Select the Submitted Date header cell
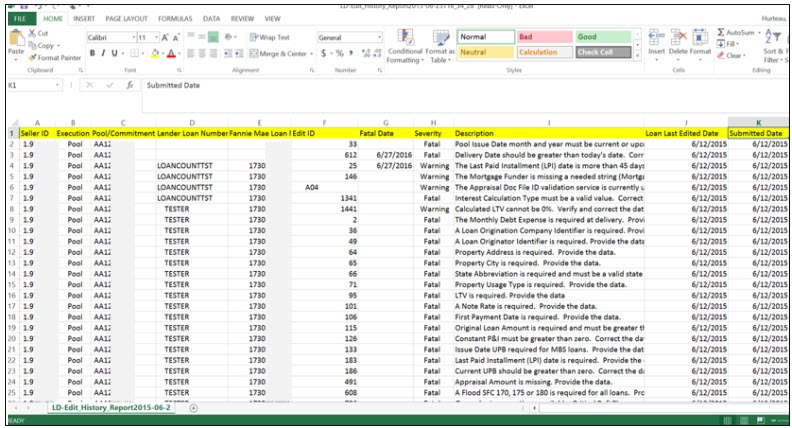This screenshot has width=792, height=428. click(757, 132)
